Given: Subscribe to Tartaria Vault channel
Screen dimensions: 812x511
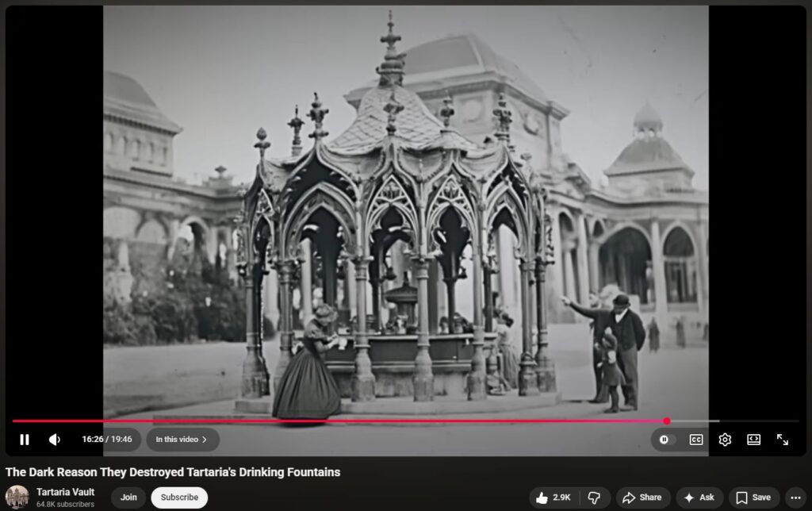Looking at the screenshot, I should click(179, 498).
